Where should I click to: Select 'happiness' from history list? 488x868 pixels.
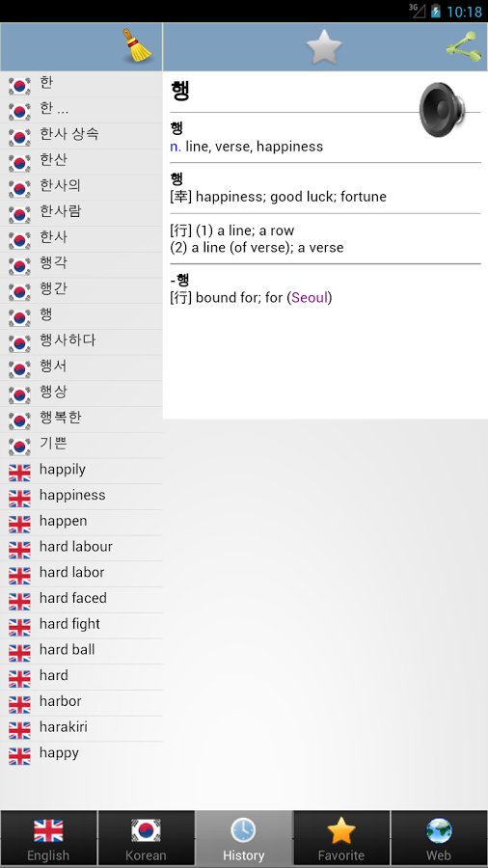coord(81,495)
